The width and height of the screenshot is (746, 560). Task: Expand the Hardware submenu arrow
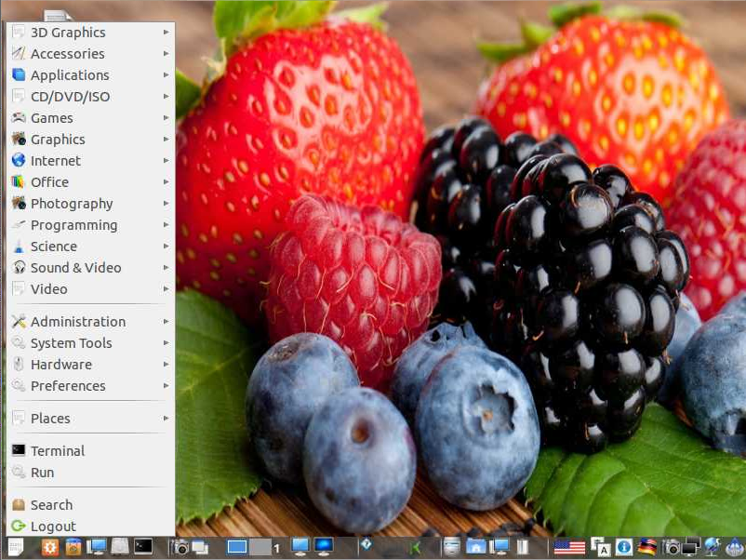167,364
